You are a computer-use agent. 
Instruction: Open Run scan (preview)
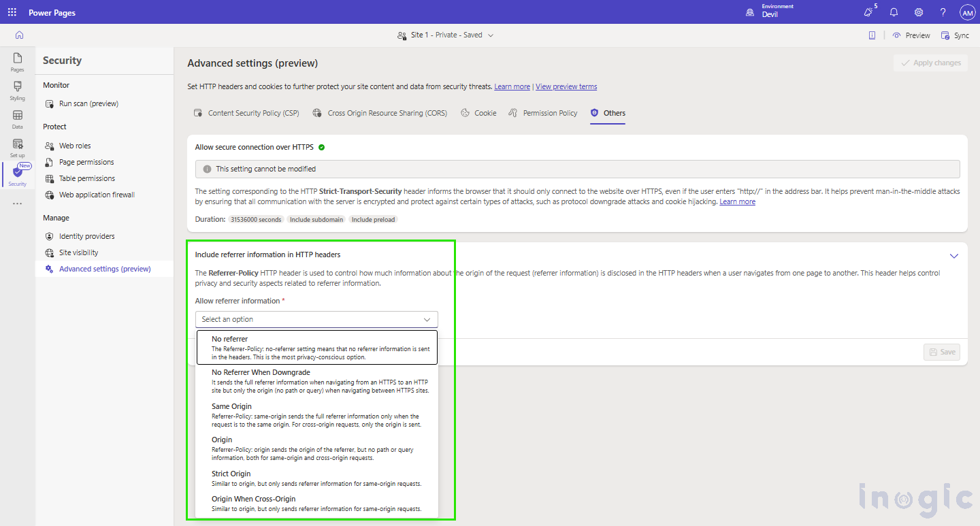[88, 103]
